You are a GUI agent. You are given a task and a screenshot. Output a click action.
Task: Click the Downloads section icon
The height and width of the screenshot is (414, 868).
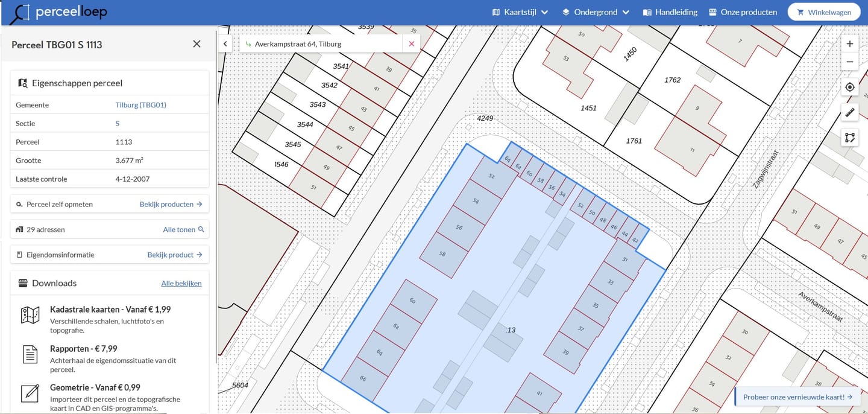(23, 283)
